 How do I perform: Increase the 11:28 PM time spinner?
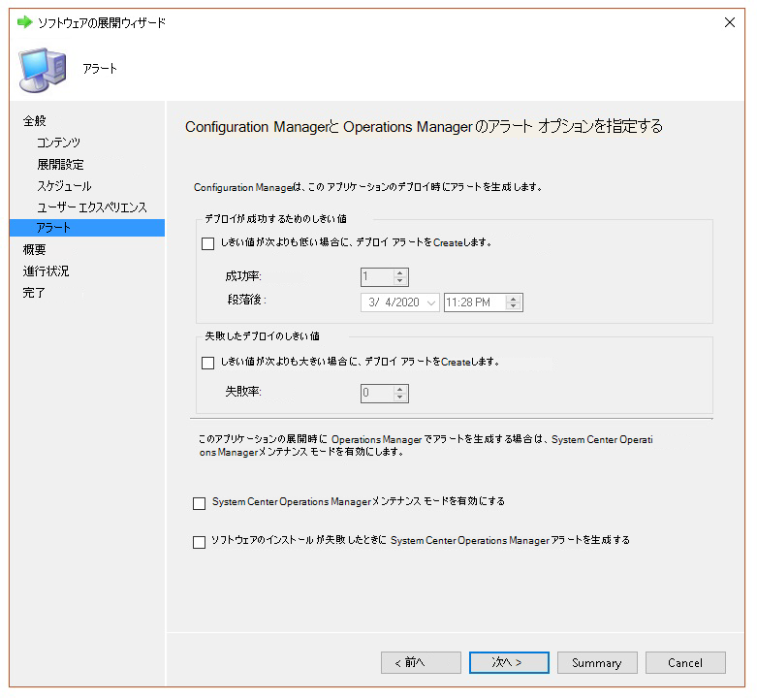514,299
